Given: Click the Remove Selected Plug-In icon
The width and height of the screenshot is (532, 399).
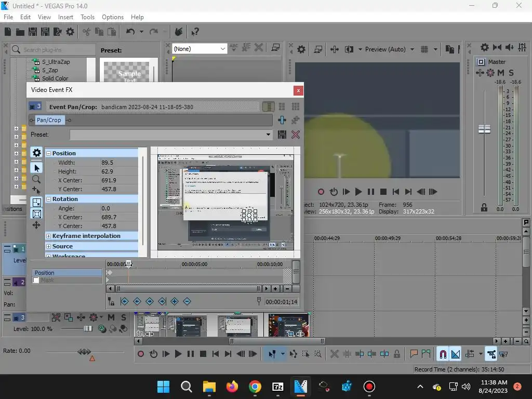Looking at the screenshot, I should (296, 120).
